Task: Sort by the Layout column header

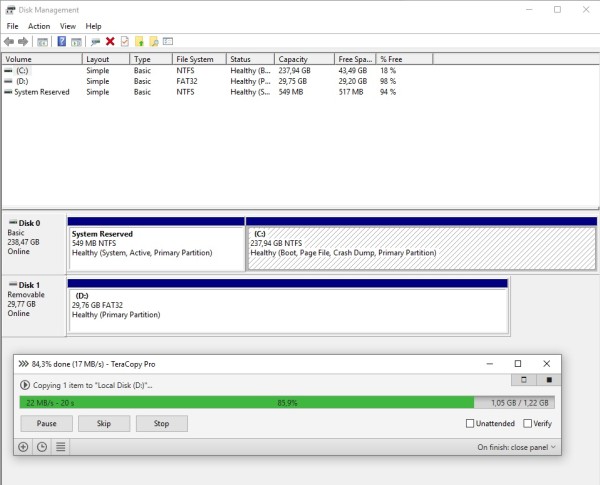Action: 106,59
